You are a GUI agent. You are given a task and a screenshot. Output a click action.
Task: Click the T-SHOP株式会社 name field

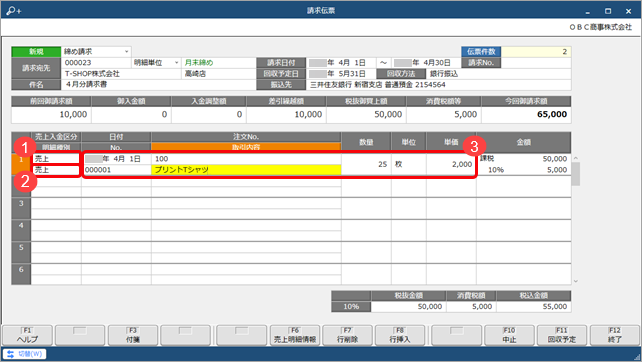121,74
